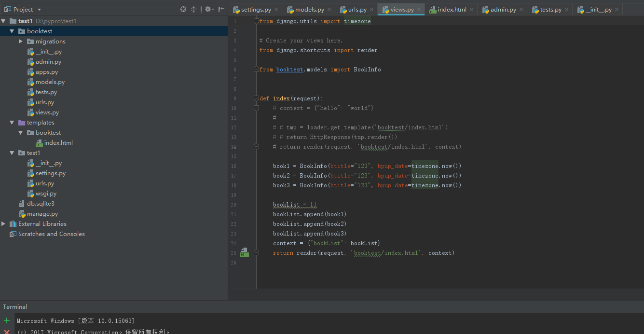Click the HTML template gutter icon on line 25

click(x=244, y=252)
